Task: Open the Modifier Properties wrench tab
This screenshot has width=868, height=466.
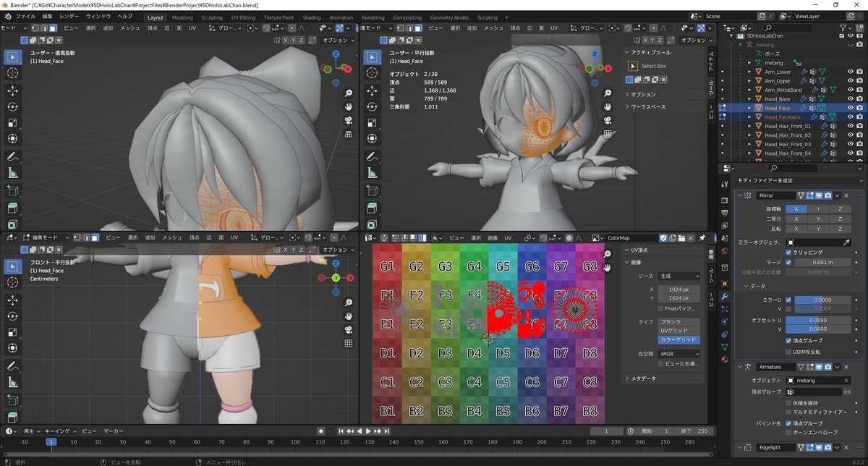Action: click(724, 295)
